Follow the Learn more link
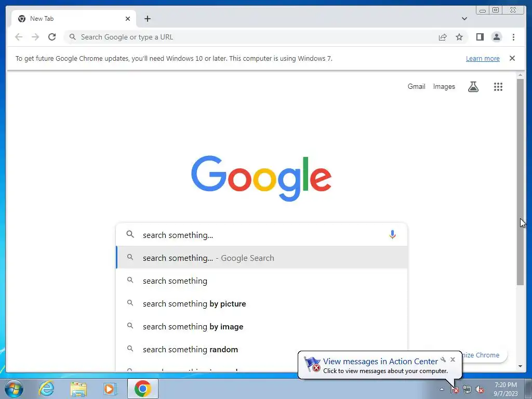This screenshot has height=399, width=532. pyautogui.click(x=483, y=58)
